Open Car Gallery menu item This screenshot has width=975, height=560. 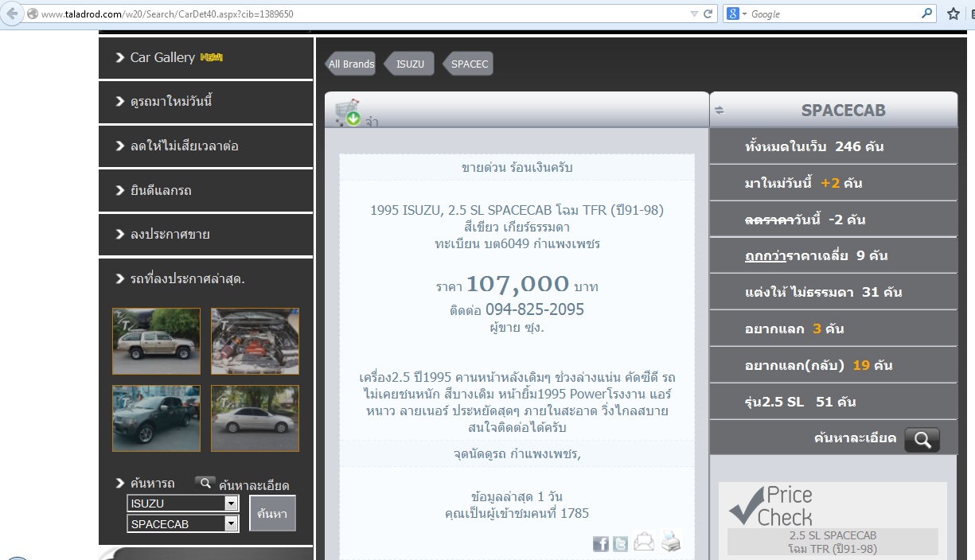point(206,57)
